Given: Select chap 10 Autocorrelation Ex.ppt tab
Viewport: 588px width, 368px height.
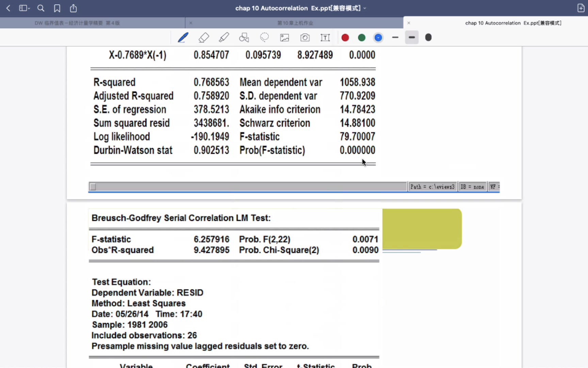Looking at the screenshot, I should coord(513,23).
